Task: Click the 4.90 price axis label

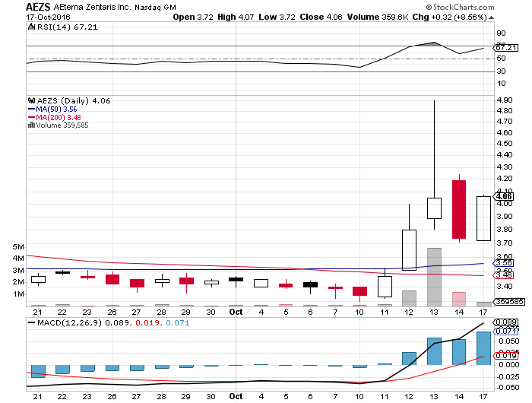Action: click(505, 100)
